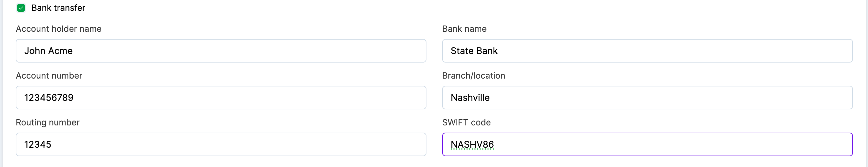The image size is (868, 167).
Task: Click the Routing number label
Action: click(48, 122)
